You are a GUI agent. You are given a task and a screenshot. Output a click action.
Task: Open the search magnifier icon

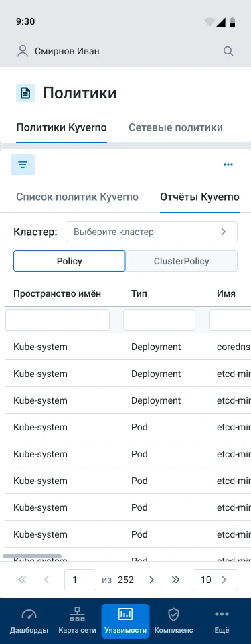pos(228,51)
